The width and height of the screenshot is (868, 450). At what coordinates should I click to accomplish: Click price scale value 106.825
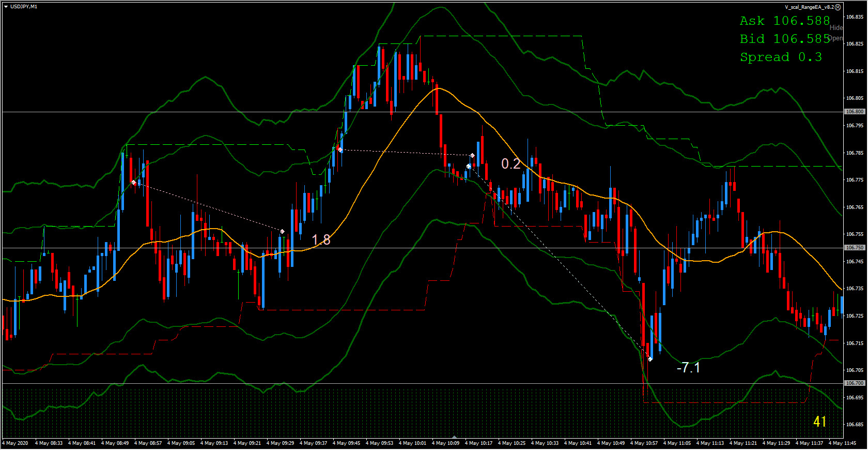pos(855,44)
